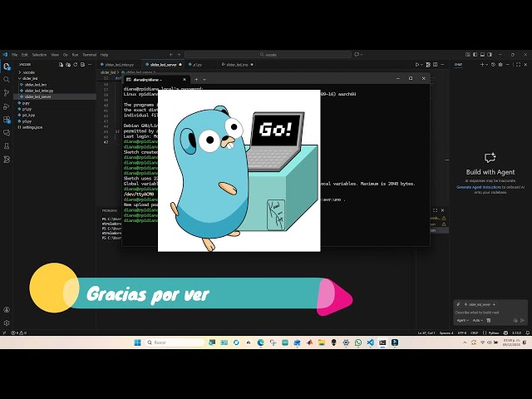The width and height of the screenshot is (532, 399).
Task: Open notifications bell in status bar
Action: tap(527, 332)
